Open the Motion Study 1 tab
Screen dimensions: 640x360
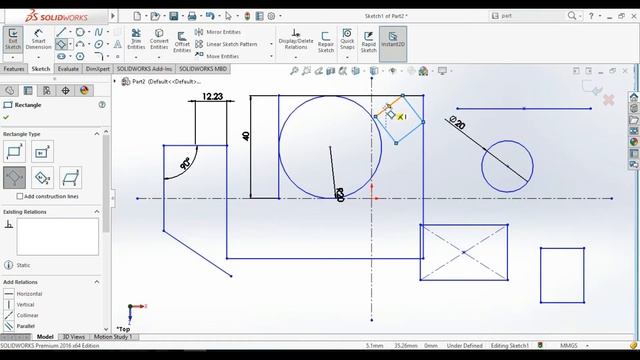[113, 337]
